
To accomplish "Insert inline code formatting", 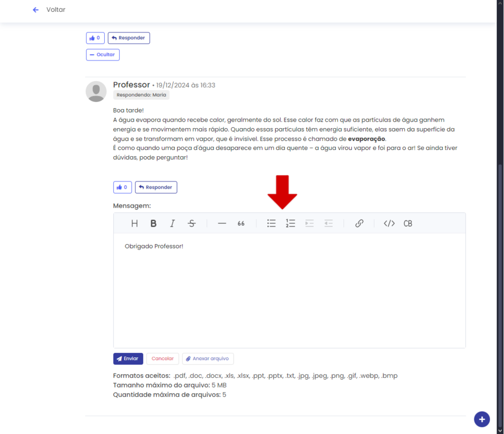I will tap(389, 223).
